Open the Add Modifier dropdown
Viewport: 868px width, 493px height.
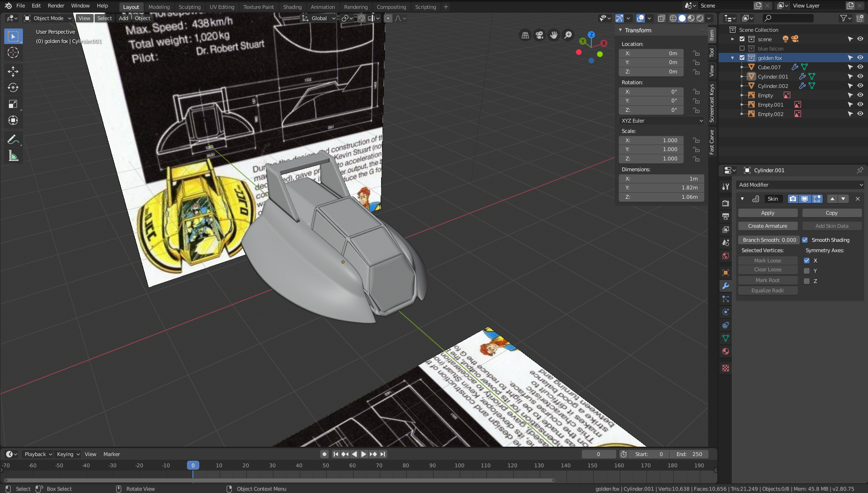click(x=800, y=185)
